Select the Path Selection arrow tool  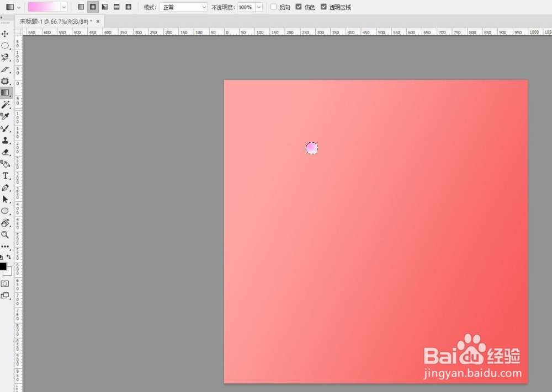(x=5, y=200)
